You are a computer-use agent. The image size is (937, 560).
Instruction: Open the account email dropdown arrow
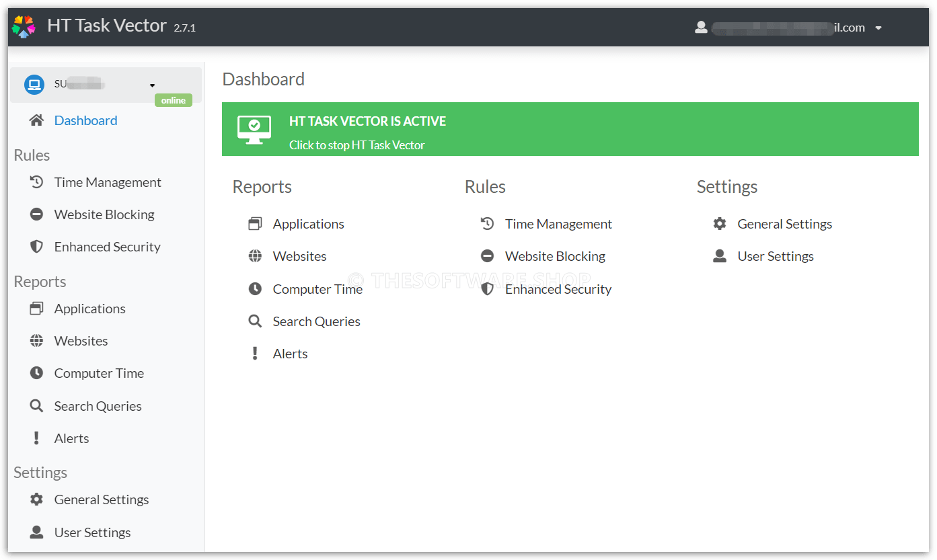(878, 28)
